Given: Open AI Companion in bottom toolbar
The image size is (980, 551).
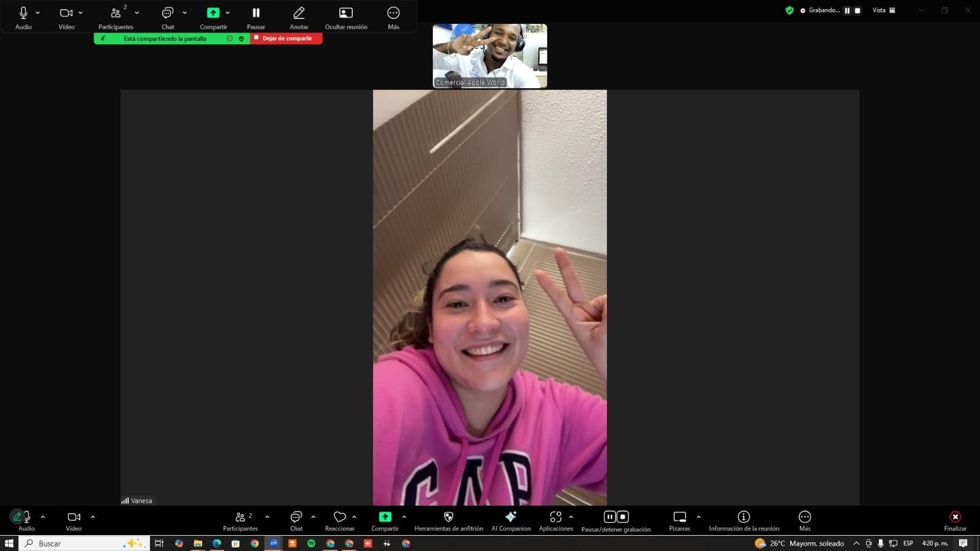Looking at the screenshot, I should click(x=510, y=517).
